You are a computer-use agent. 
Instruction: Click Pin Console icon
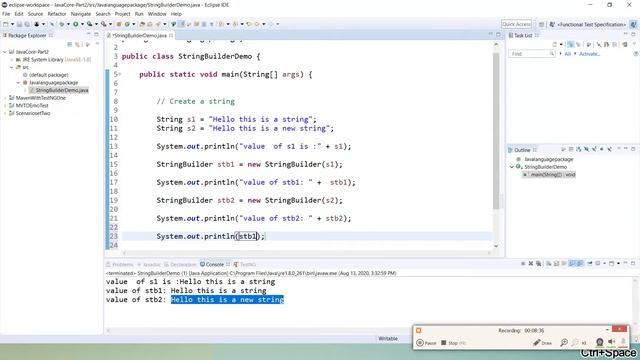click(x=589, y=264)
